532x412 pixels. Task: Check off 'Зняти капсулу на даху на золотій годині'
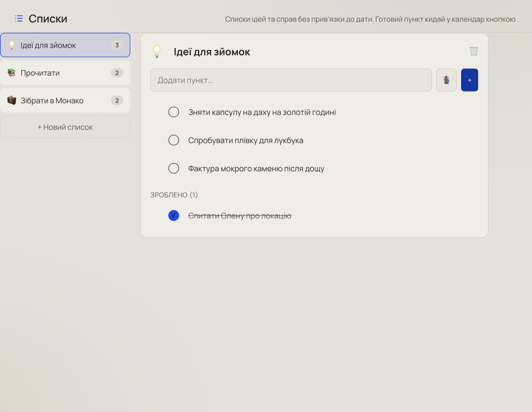pyautogui.click(x=174, y=112)
